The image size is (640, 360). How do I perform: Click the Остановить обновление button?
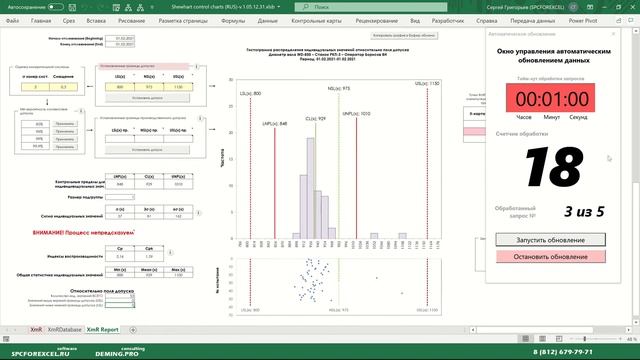pos(550,256)
